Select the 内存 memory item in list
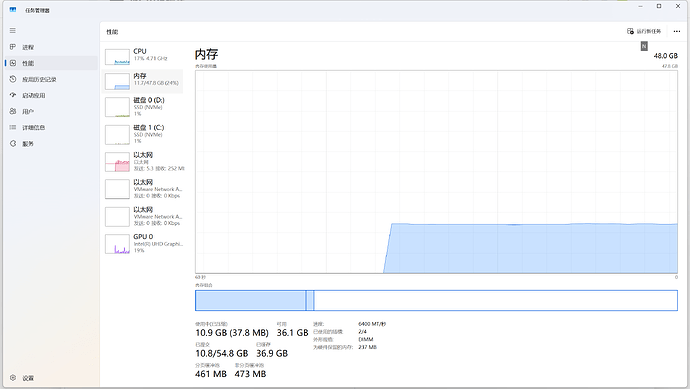This screenshot has height=389, width=690. click(143, 81)
